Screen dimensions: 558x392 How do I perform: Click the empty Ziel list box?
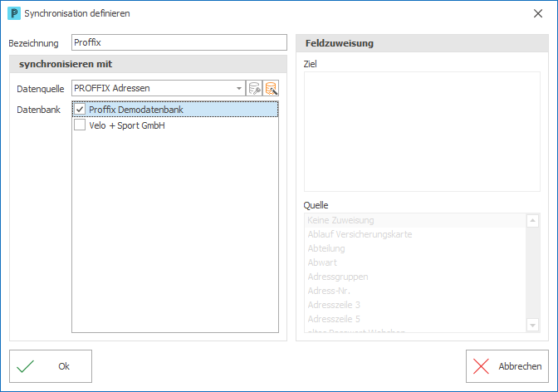click(x=422, y=131)
